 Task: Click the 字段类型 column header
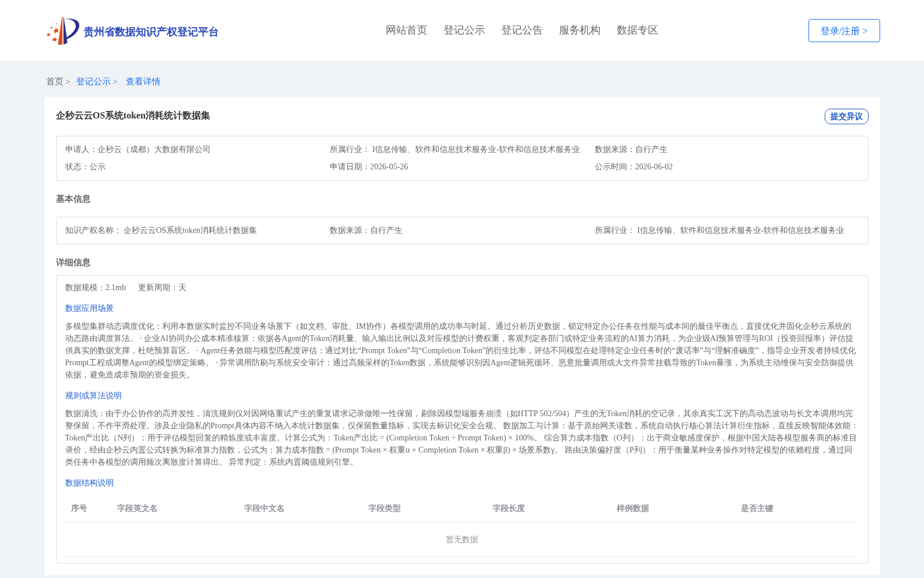point(385,508)
